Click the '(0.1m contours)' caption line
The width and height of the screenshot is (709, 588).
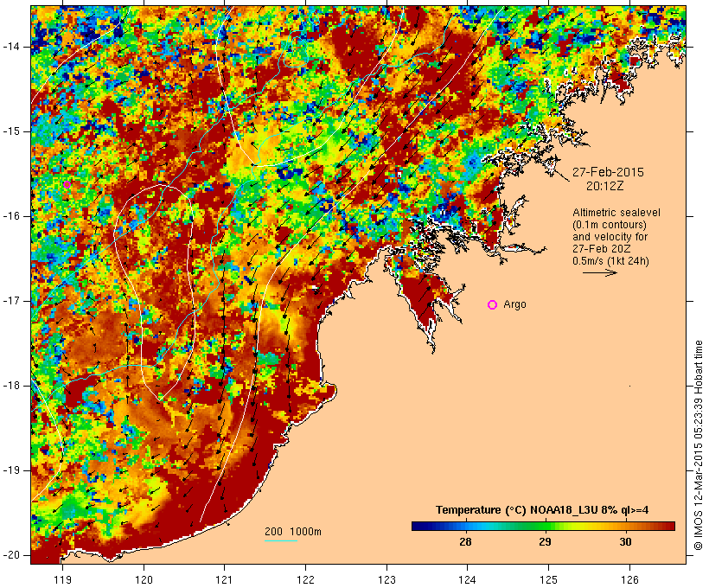click(x=610, y=225)
